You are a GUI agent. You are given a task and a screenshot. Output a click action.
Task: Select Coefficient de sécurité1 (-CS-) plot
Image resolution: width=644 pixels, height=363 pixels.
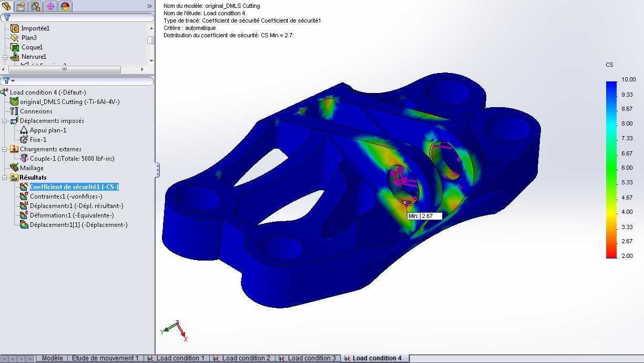click(74, 187)
